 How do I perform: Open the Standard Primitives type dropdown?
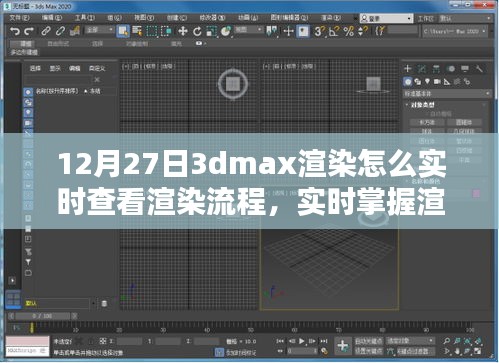447,94
